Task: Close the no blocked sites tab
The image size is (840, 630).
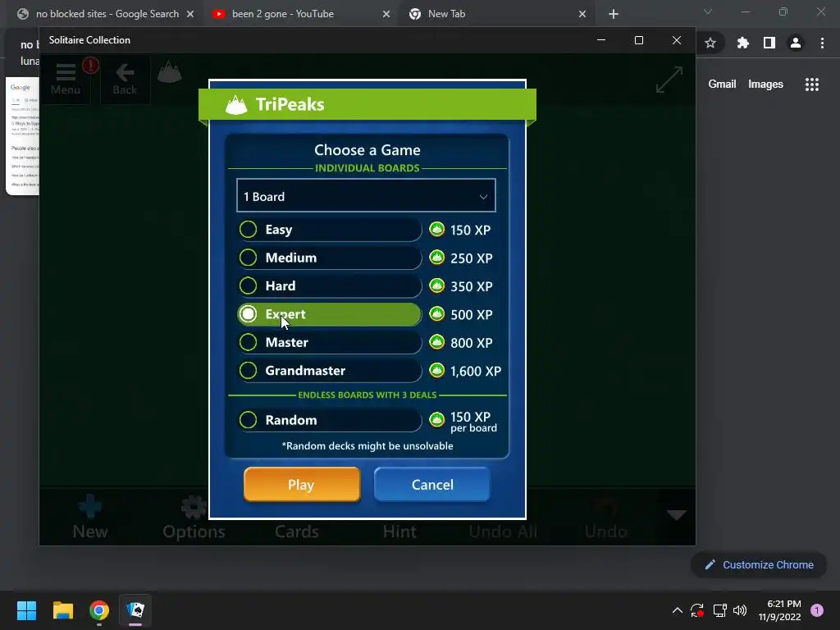Action: pyautogui.click(x=190, y=14)
